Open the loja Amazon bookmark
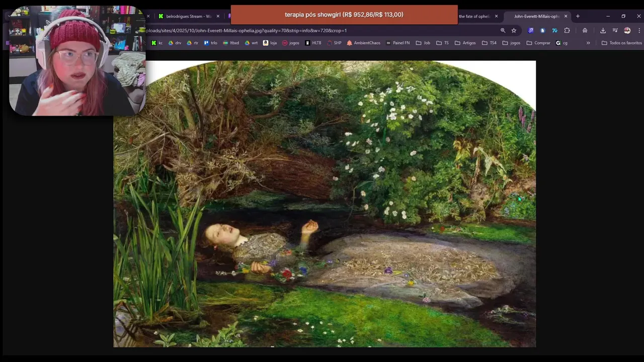The height and width of the screenshot is (362, 644). (x=270, y=43)
